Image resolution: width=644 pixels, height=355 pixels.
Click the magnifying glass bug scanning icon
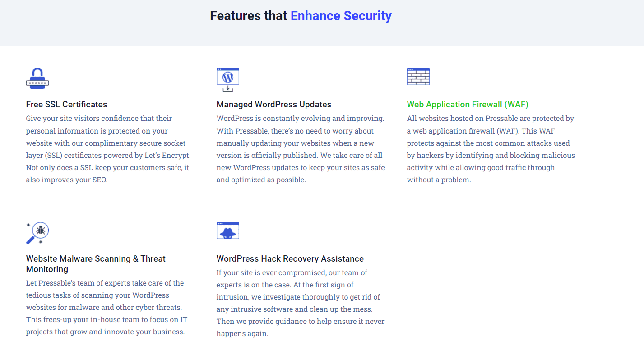click(x=37, y=233)
